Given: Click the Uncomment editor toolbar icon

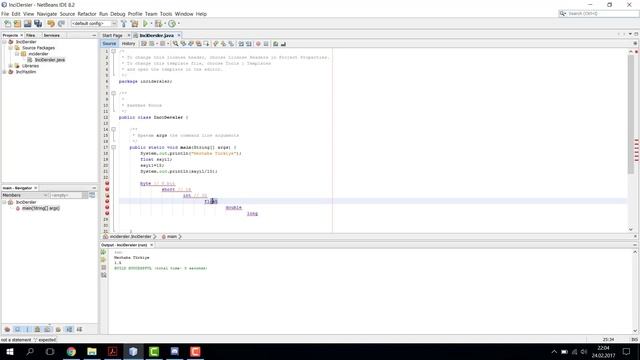Looking at the screenshot, I should tap(283, 44).
